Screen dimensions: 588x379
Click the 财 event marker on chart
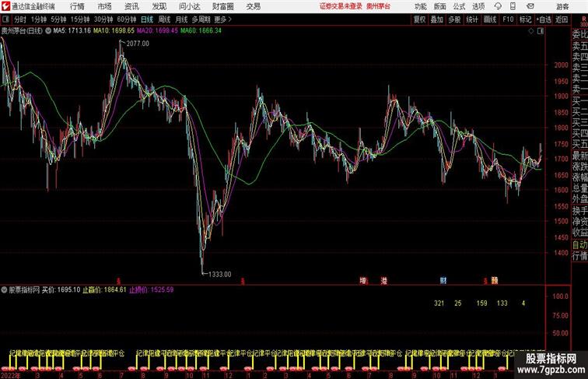pyautogui.click(x=443, y=280)
